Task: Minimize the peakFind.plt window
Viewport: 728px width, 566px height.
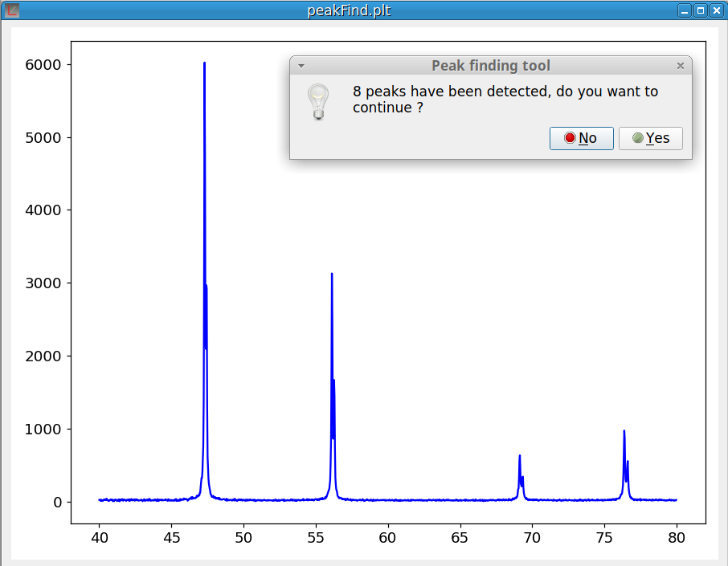Action: (x=685, y=10)
